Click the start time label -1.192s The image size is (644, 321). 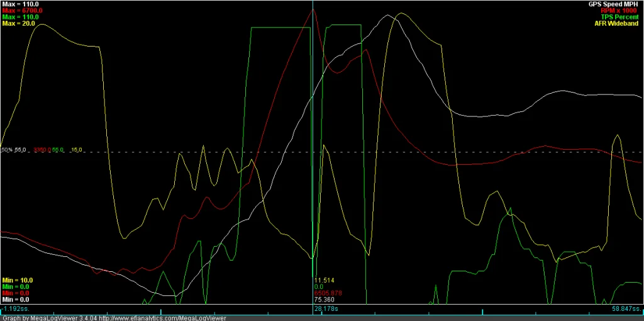tap(15, 308)
